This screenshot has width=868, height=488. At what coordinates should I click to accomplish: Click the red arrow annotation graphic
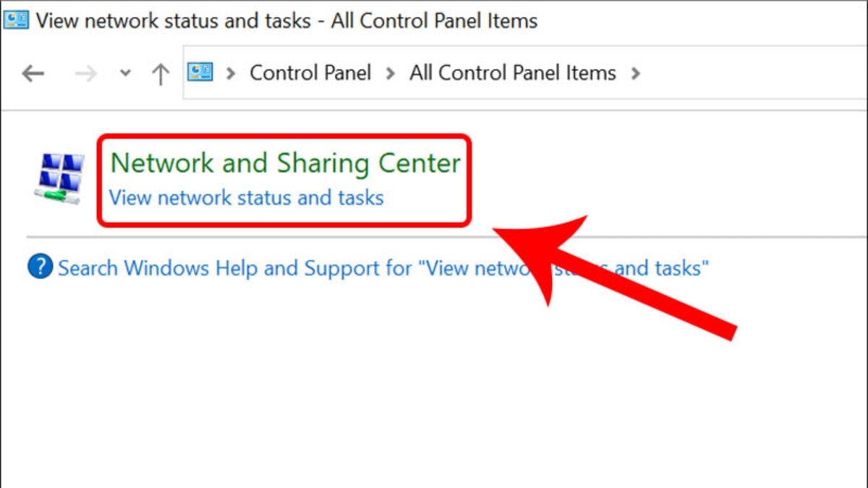[613, 273]
